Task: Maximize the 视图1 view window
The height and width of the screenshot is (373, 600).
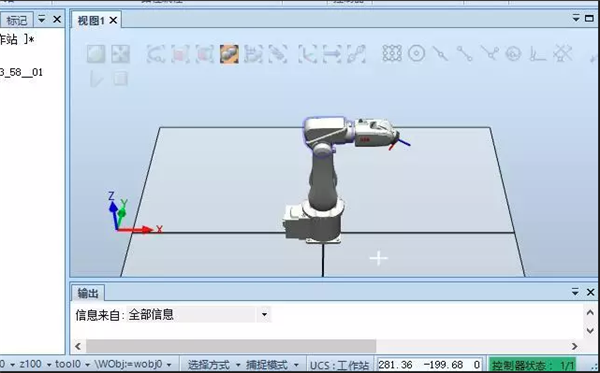Action: click(x=589, y=18)
